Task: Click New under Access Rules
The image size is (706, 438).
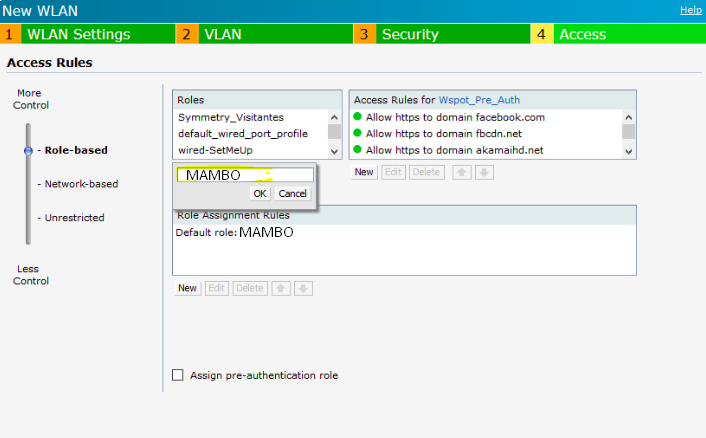Action: 364,172
